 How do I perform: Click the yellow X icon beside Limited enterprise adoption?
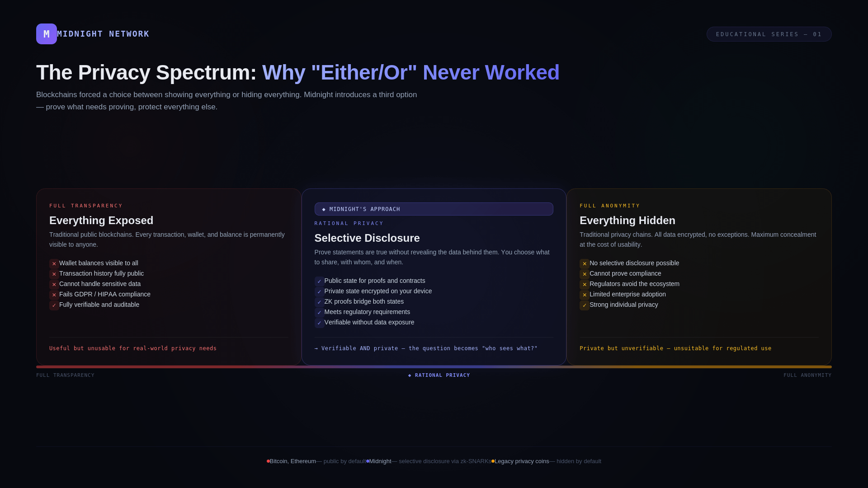click(584, 295)
